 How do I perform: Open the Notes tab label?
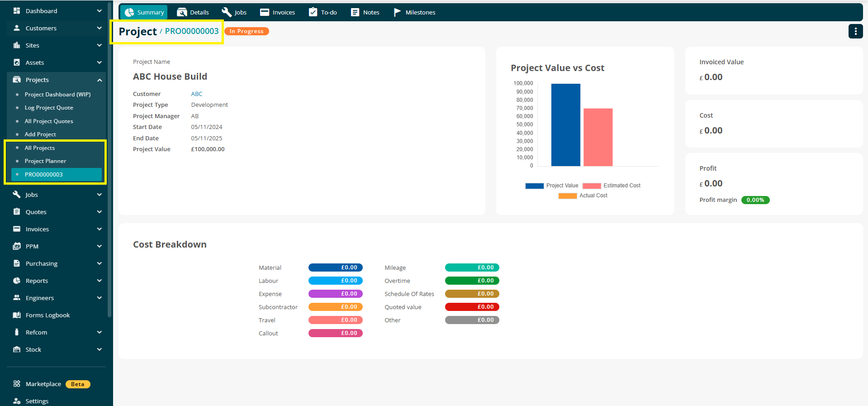[371, 12]
